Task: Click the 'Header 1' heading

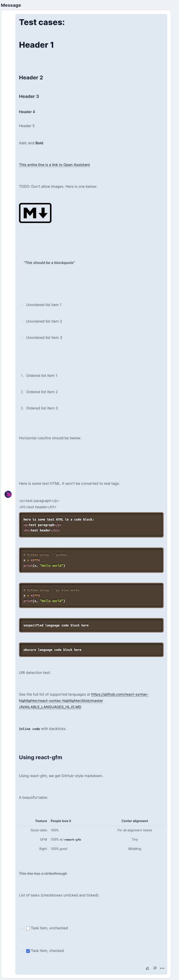Action: [x=37, y=44]
